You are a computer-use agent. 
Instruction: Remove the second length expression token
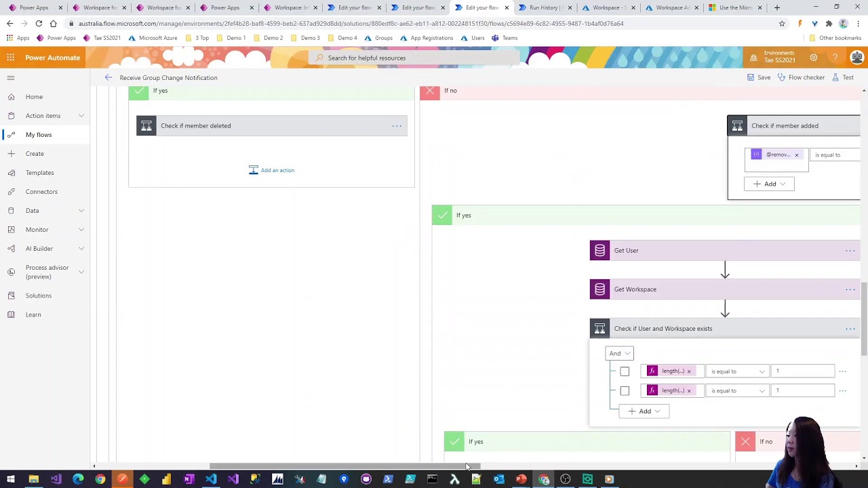coord(689,390)
